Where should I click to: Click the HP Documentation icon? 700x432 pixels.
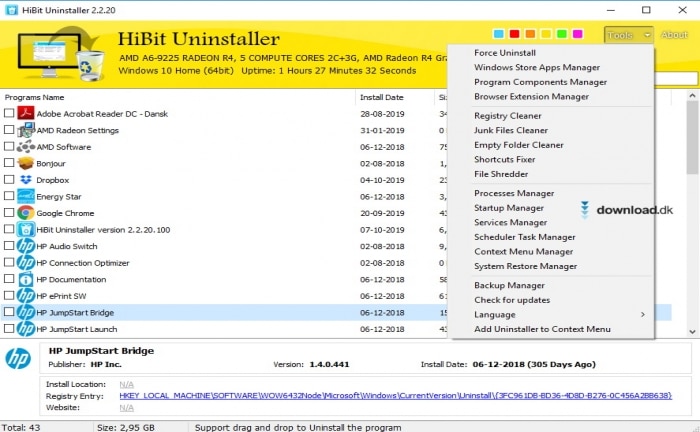26,279
